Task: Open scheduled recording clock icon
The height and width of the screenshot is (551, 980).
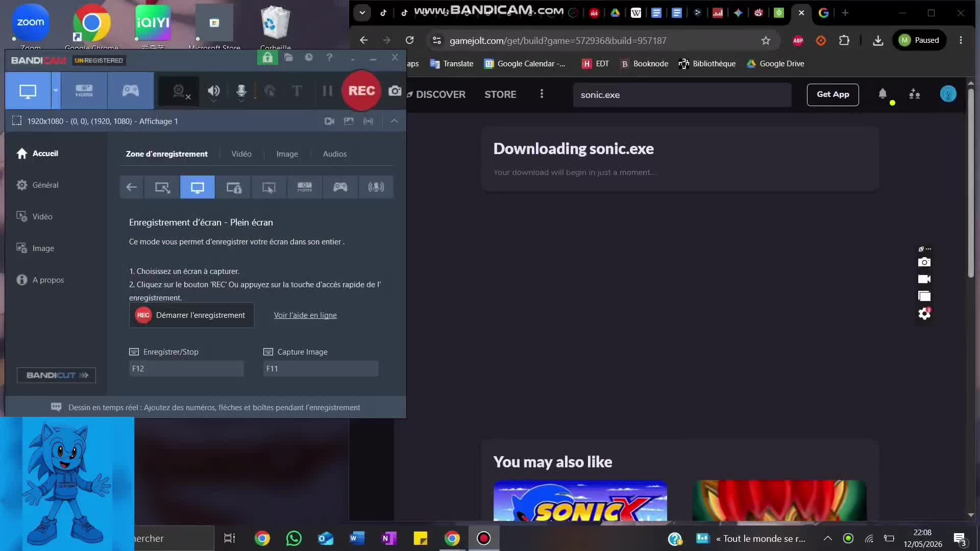Action: 309,58
